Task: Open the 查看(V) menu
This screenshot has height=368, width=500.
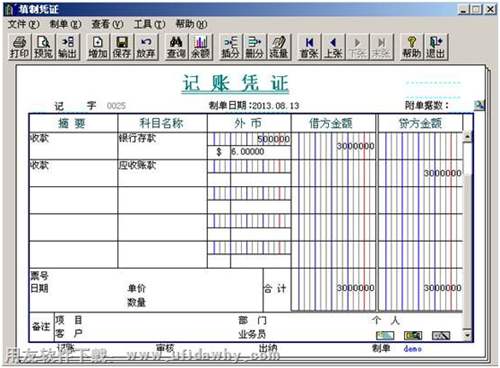Action: pos(107,24)
